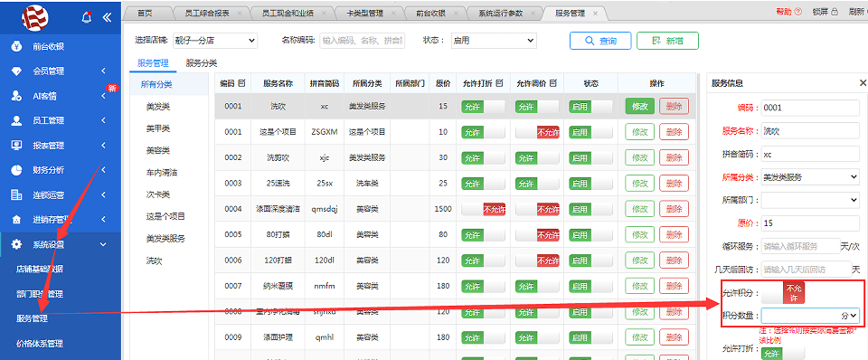The width and height of the screenshot is (868, 360).
Task: Switch to the 服务分类 sub-tab
Action: coord(202,63)
